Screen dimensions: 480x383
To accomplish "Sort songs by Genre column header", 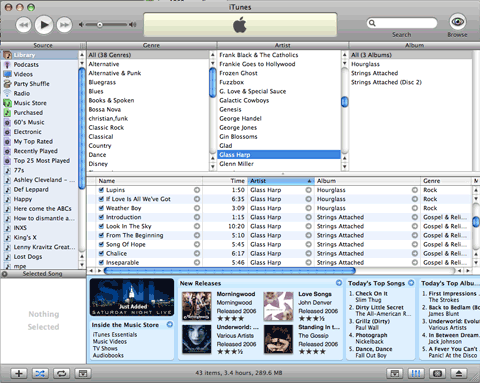I will [446, 181].
